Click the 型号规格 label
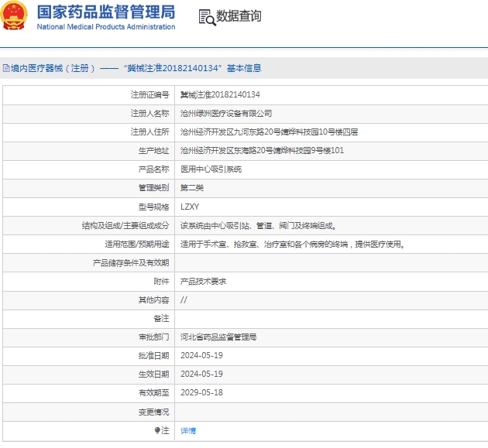The image size is (488, 448). [153, 207]
